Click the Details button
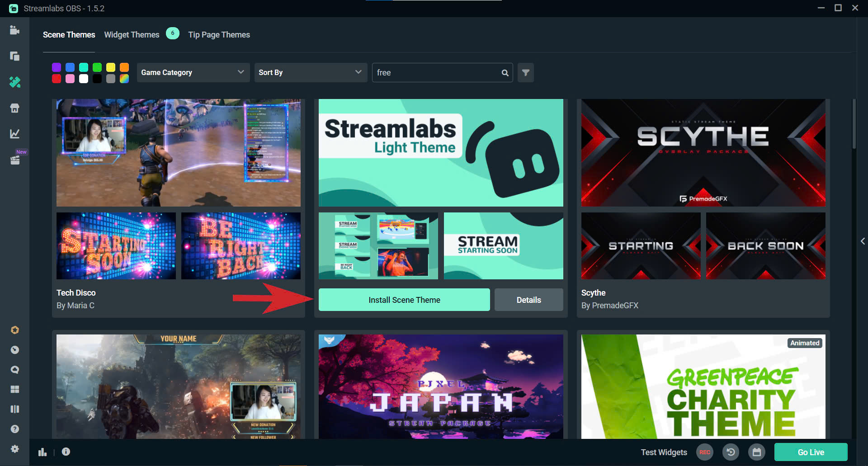Screen dimensions: 868x466 tap(528, 300)
